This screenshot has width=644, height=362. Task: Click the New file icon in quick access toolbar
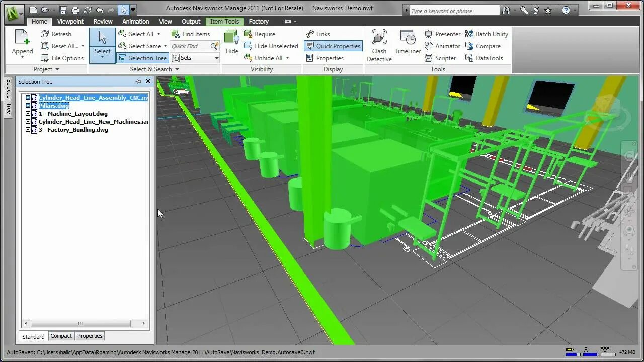tap(33, 10)
